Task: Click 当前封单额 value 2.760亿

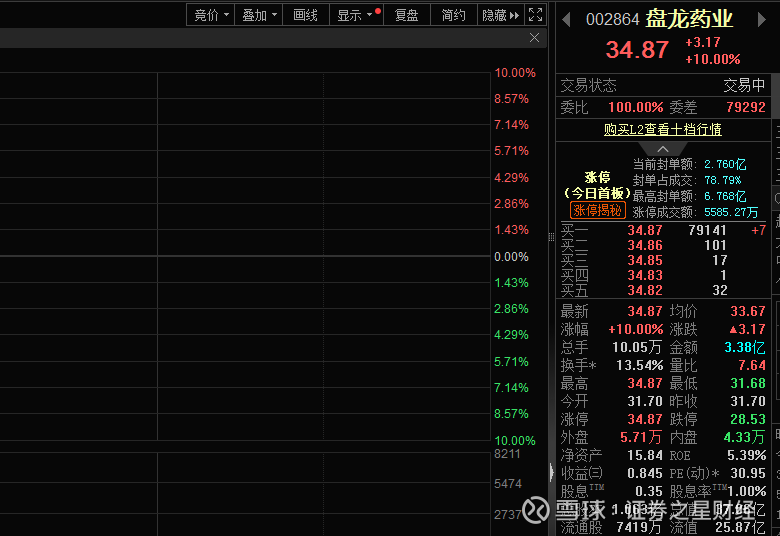Action: [725, 164]
